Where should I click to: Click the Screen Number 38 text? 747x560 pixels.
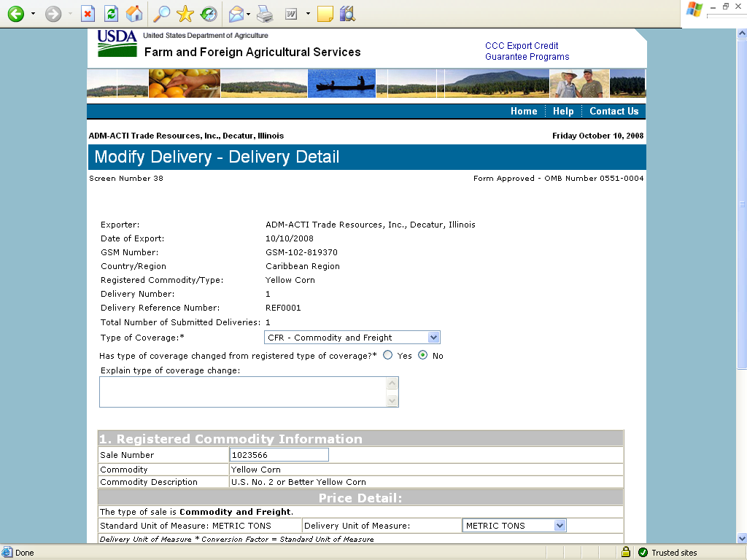(x=126, y=178)
